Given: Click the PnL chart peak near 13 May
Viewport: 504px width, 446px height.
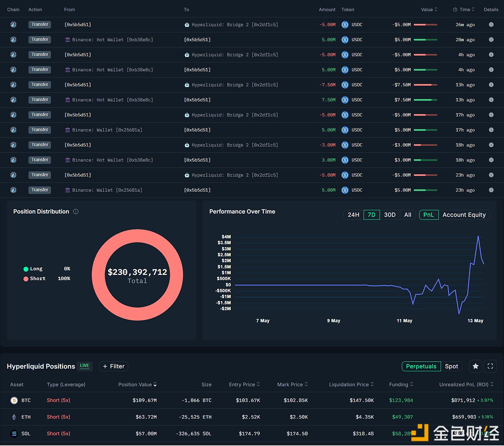Looking at the screenshot, I should [478, 236].
